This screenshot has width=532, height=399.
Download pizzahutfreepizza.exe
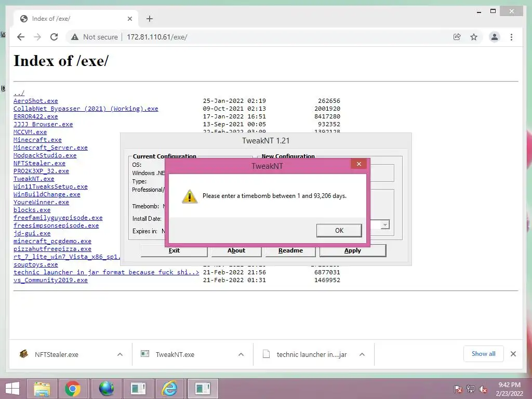52,249
